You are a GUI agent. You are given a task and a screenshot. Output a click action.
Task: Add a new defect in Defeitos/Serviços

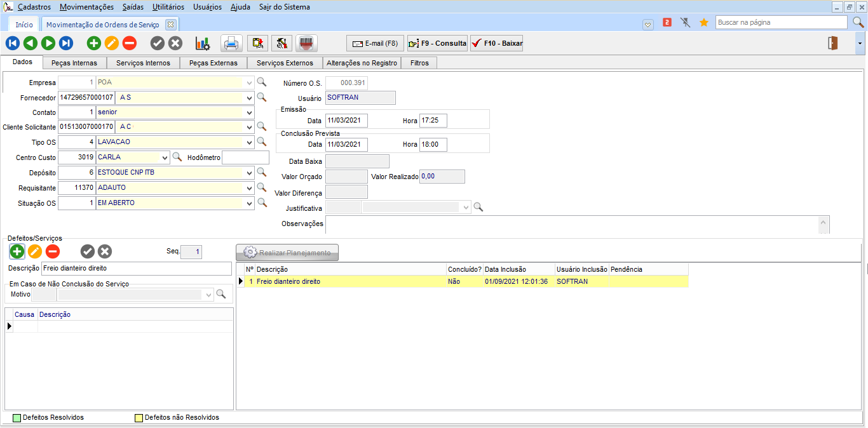(17, 251)
